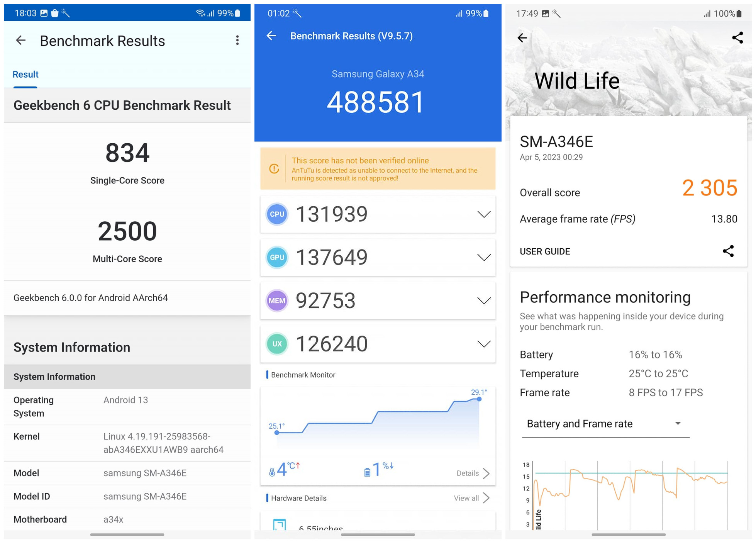Tap the back arrow on Geekbench results
This screenshot has width=756, height=543.
point(21,39)
